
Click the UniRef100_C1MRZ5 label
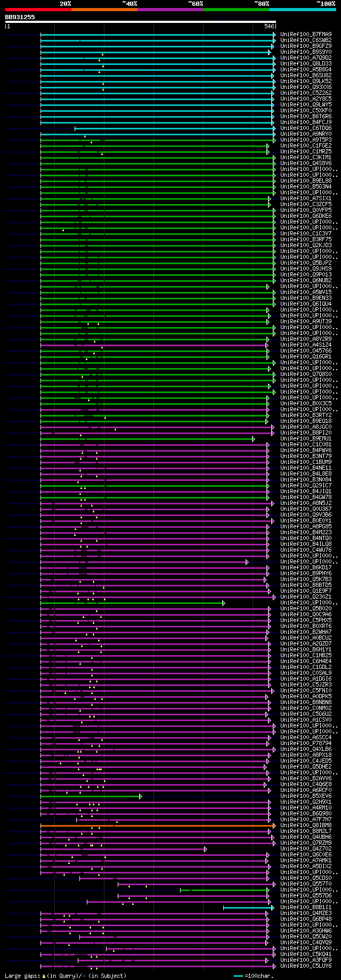(306, 152)
